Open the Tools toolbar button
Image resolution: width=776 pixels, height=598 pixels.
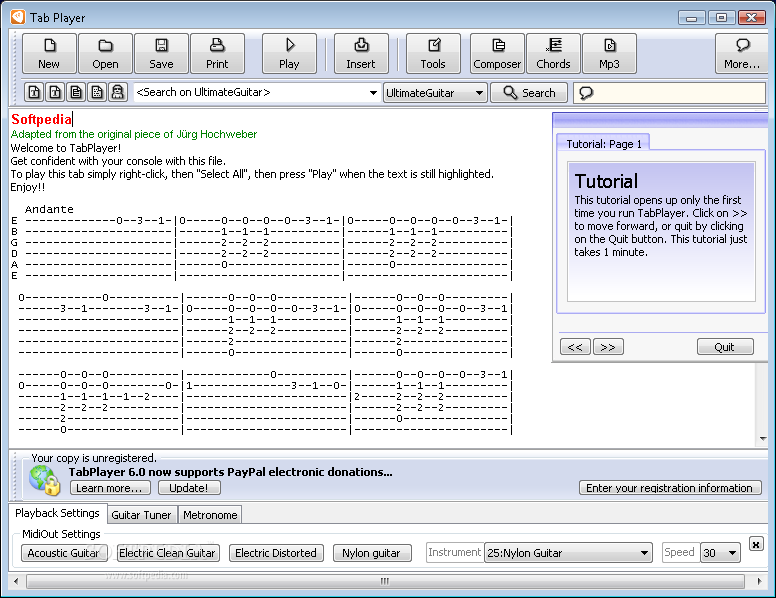pyautogui.click(x=433, y=53)
